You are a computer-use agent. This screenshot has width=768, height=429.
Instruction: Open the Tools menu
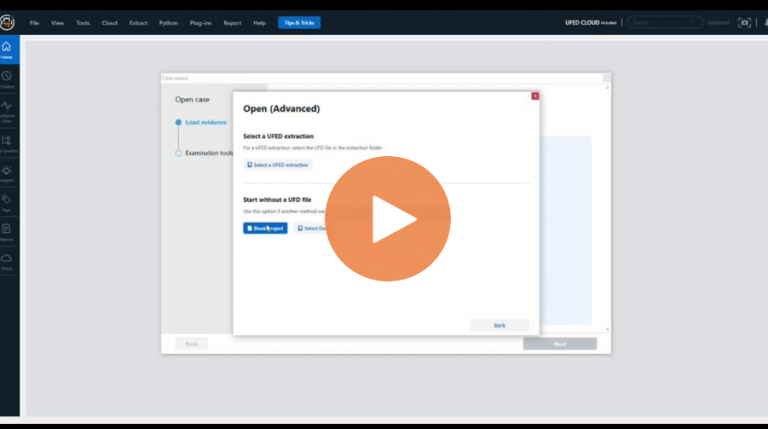click(x=83, y=23)
